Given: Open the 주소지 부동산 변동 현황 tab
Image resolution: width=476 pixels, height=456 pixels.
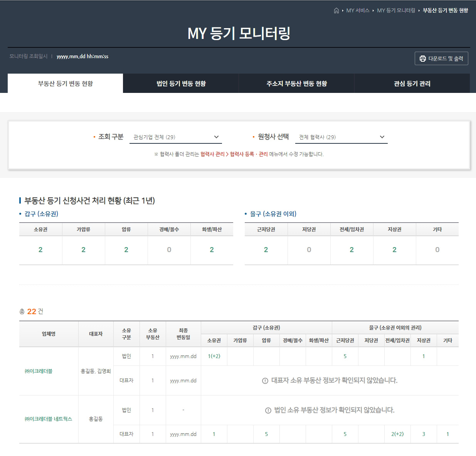Looking at the screenshot, I should pos(297,83).
